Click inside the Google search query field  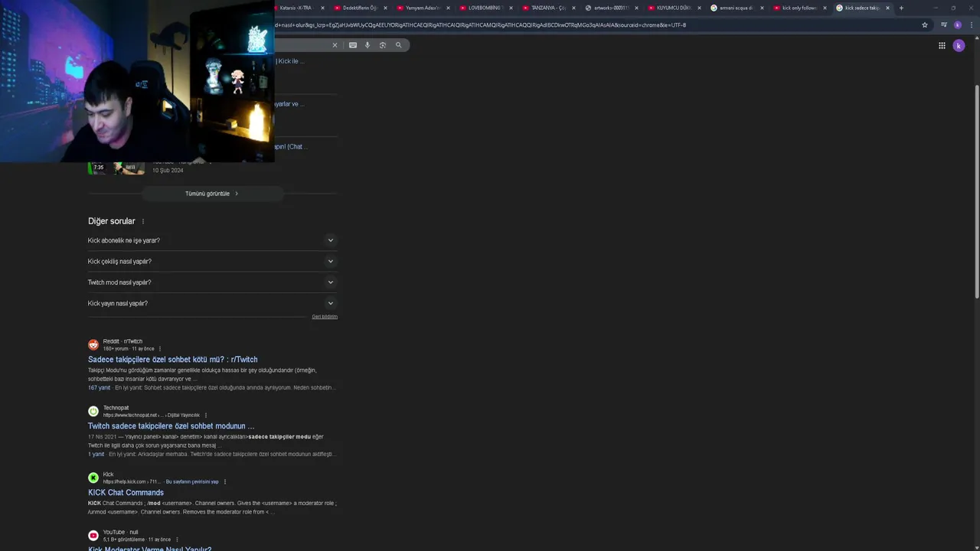[x=302, y=45]
